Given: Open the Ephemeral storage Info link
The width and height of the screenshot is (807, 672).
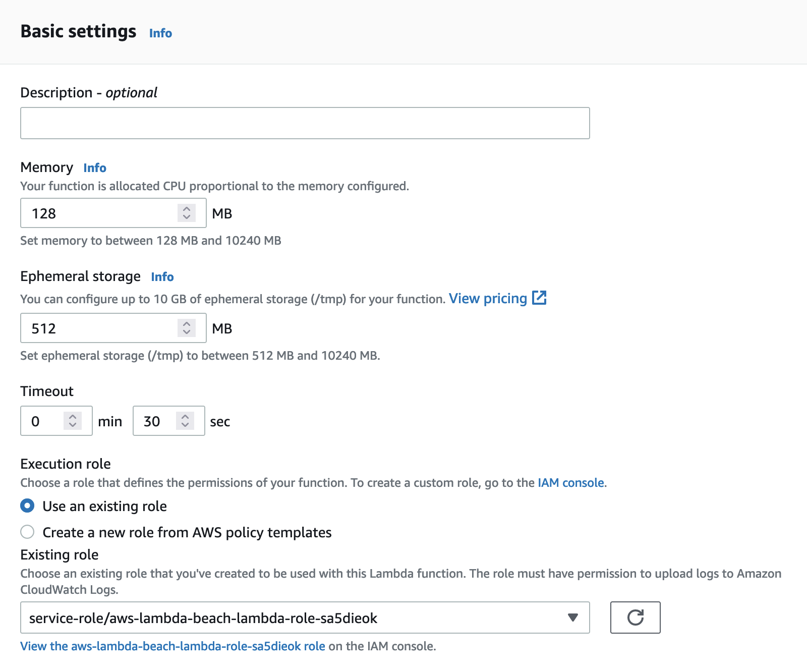Looking at the screenshot, I should (x=162, y=277).
